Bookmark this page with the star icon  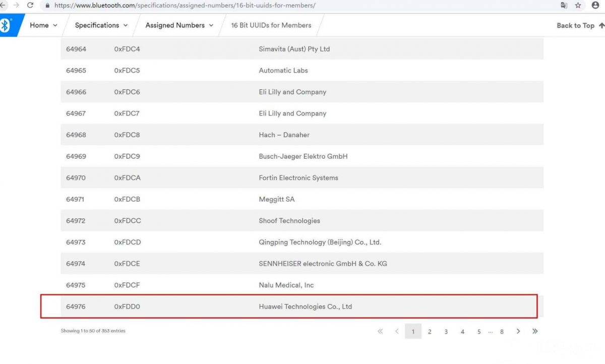[x=578, y=6]
